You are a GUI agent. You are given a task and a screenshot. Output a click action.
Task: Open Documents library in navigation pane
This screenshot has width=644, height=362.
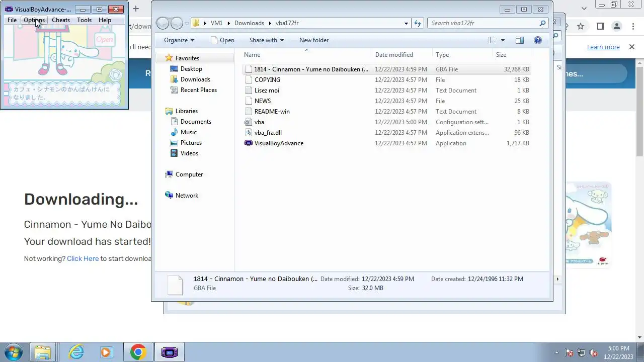point(196,122)
